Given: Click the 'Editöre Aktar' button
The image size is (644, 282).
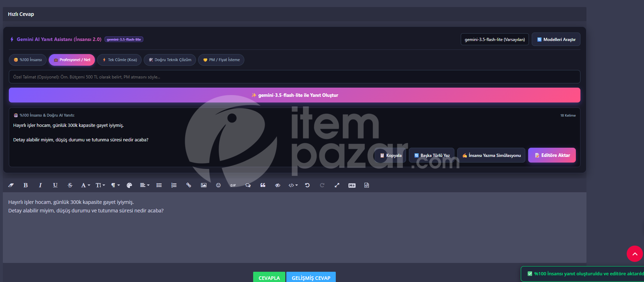Looking at the screenshot, I should click(x=552, y=155).
